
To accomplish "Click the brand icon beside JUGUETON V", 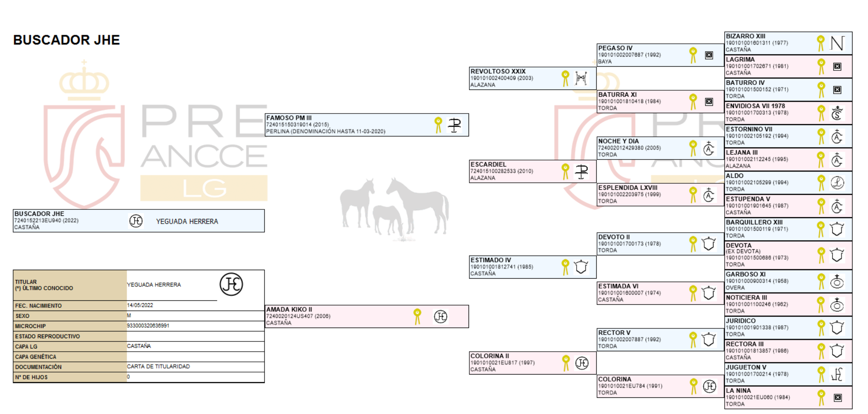I will (x=837, y=374).
